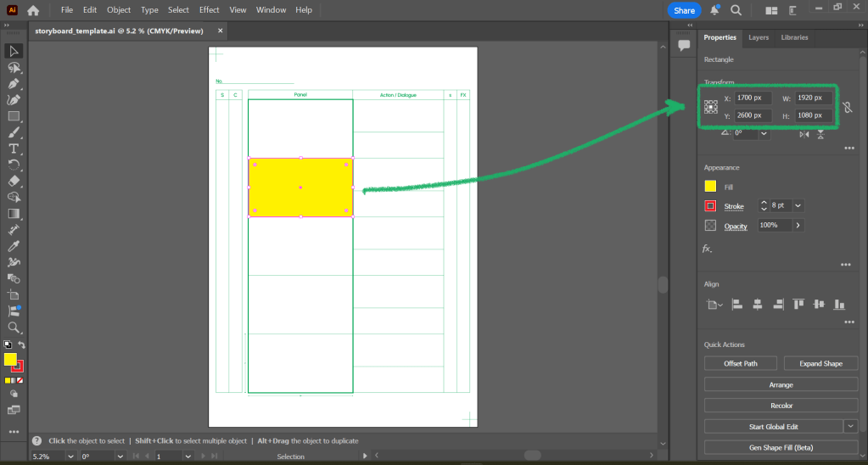This screenshot has width=868, height=465.
Task: Select the Eraser tool
Action: coord(14,181)
